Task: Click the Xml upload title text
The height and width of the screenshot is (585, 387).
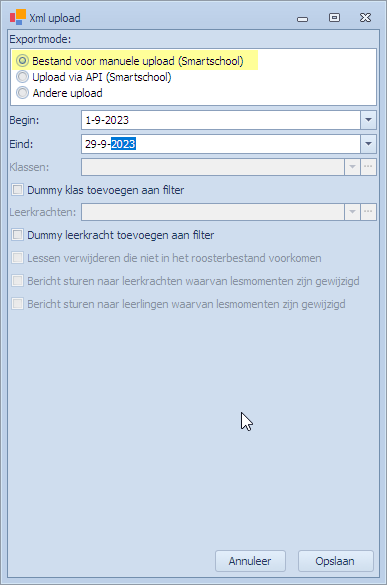Action: pos(55,18)
